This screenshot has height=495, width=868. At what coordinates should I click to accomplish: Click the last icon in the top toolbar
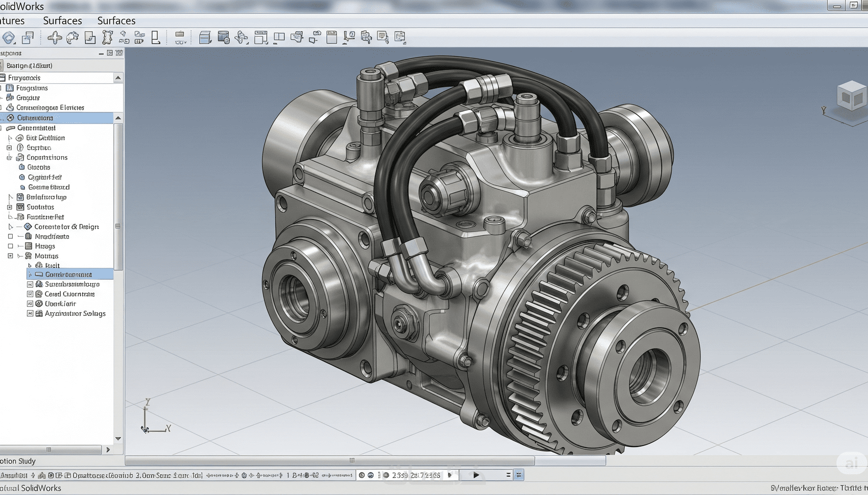[x=400, y=37]
